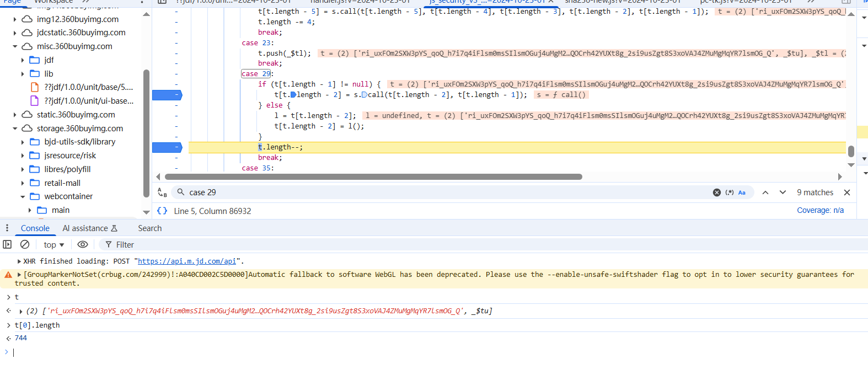Screen dimensions: 868x380
Task: Click the 'case 23:' code line
Action: (x=258, y=43)
